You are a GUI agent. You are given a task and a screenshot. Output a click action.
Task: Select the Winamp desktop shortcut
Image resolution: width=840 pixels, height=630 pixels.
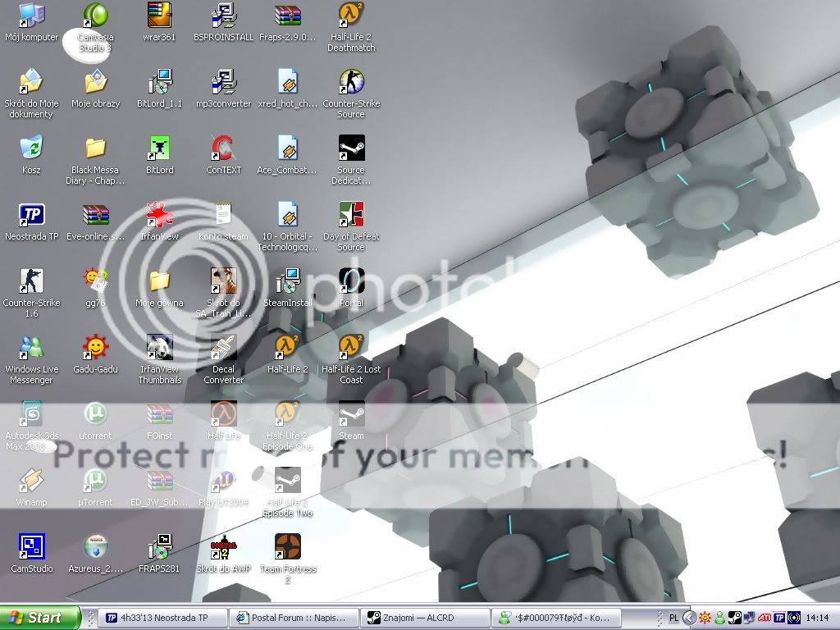point(31,481)
